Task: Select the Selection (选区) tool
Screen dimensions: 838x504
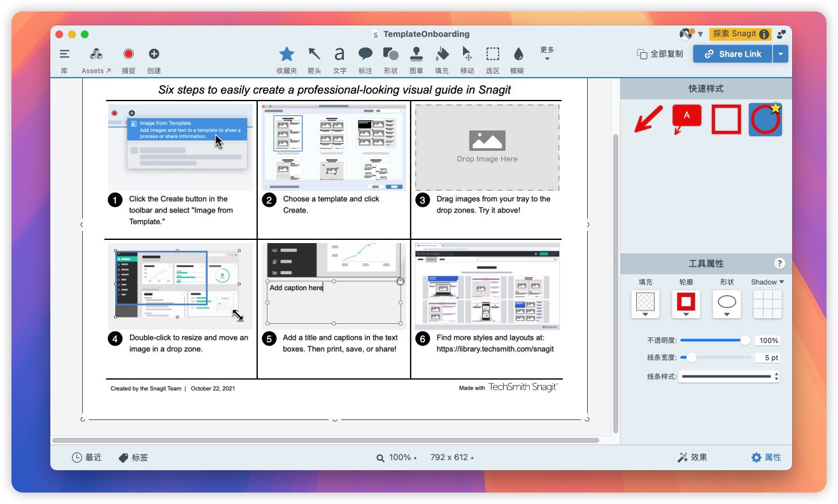Action: tap(493, 60)
